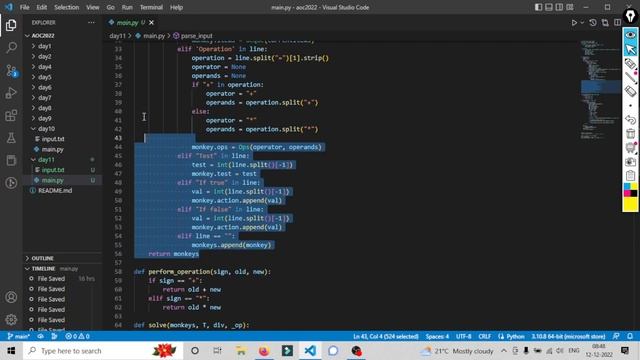
Task: Open README.md in the explorer
Action: (55, 191)
